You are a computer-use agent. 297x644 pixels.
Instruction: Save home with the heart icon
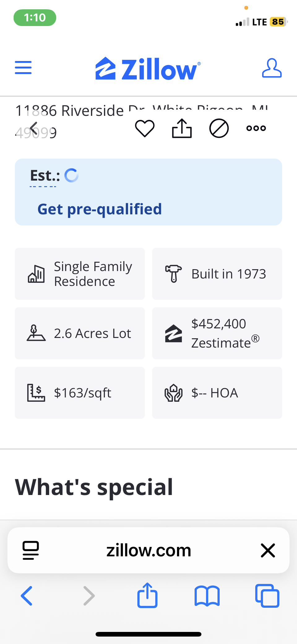tap(145, 128)
